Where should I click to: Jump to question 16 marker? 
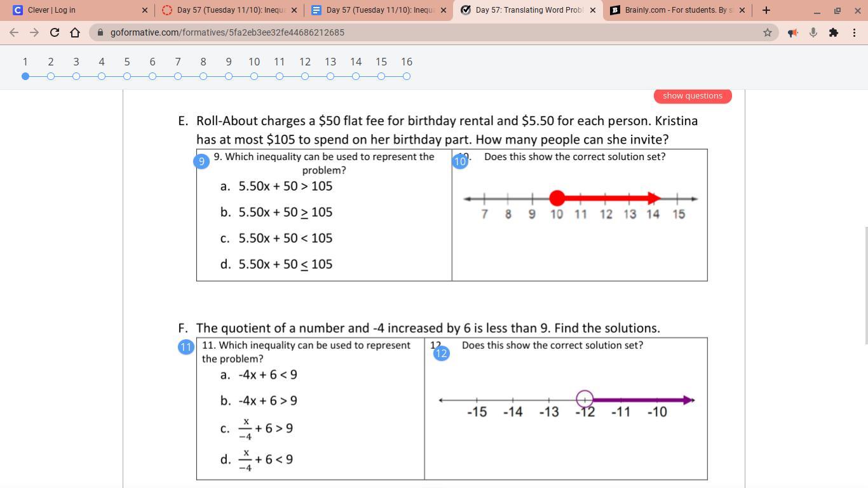pyautogui.click(x=407, y=76)
